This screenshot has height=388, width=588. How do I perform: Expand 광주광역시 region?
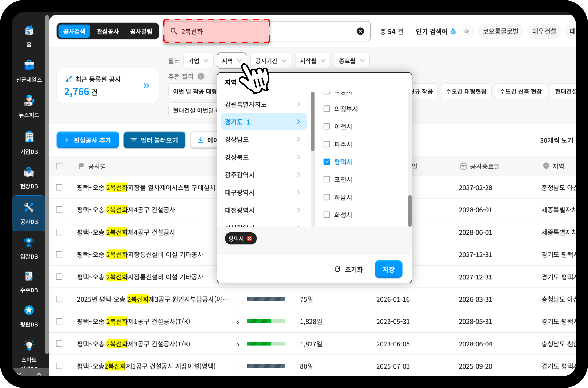(264, 175)
